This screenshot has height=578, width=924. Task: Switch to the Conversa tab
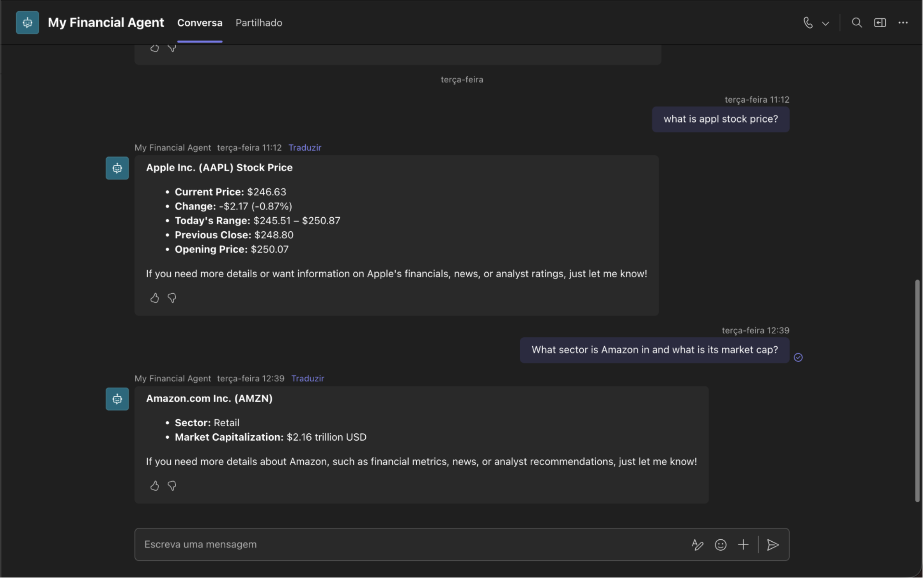200,23
